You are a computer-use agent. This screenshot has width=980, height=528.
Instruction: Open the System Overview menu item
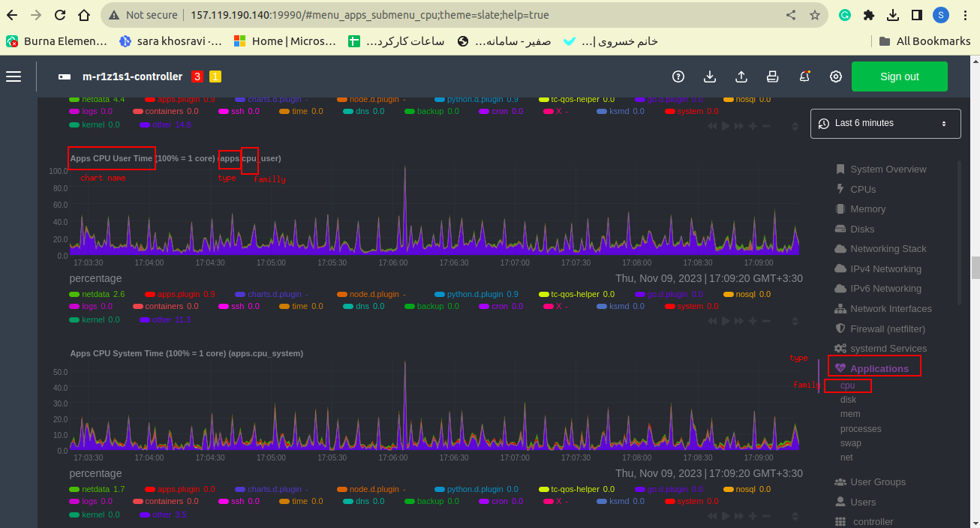(888, 169)
